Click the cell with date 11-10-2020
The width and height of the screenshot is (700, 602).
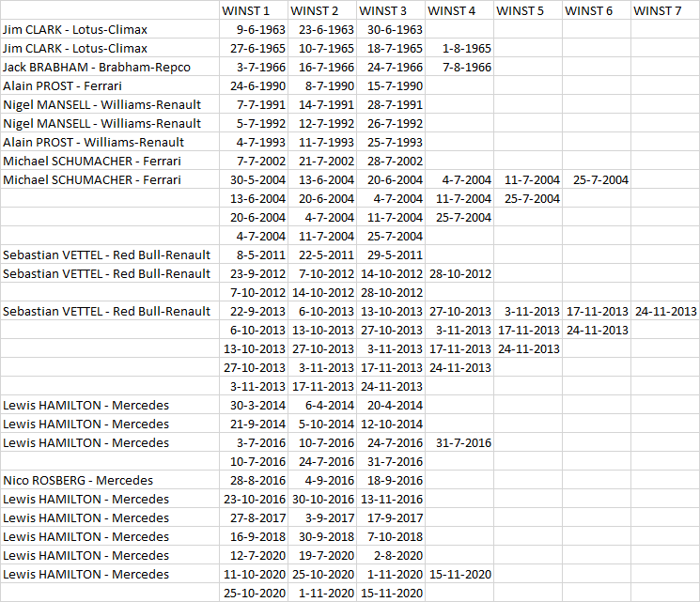(254, 574)
